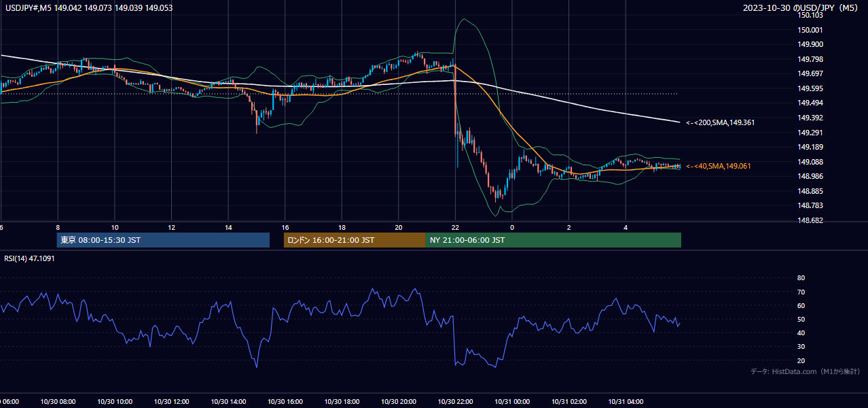Image resolution: width=868 pixels, height=408 pixels.
Task: Click the '10/30 18:00' time axis label
Action: [342, 402]
